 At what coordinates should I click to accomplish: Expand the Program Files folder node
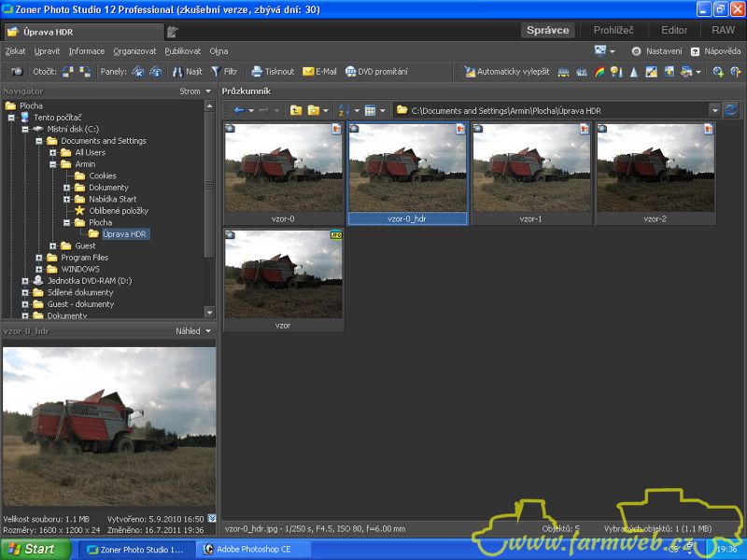click(39, 258)
